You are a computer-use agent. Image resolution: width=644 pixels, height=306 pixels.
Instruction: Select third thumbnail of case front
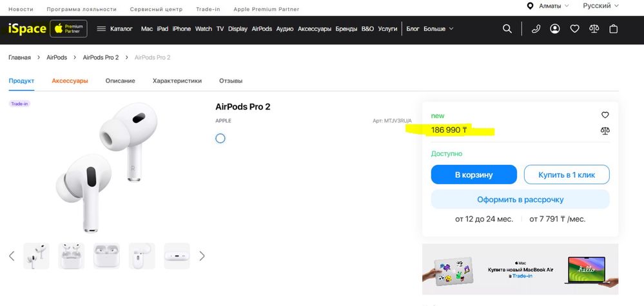[106, 256]
